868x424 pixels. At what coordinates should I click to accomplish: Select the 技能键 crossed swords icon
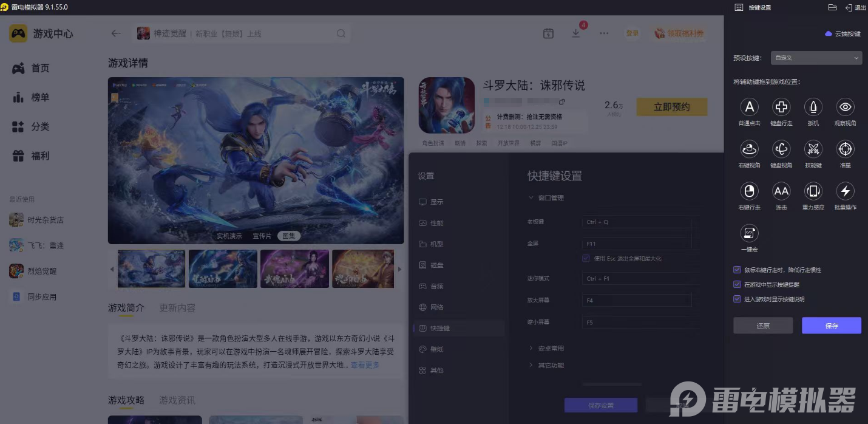[x=813, y=149]
